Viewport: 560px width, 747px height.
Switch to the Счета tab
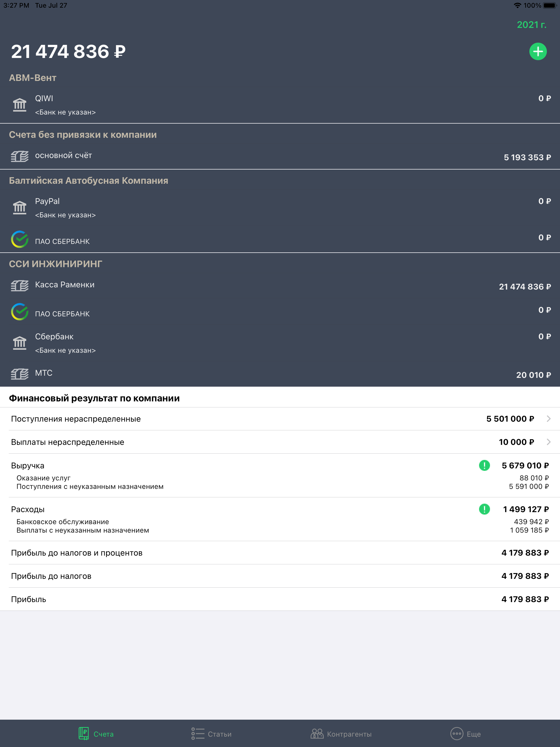tap(96, 734)
